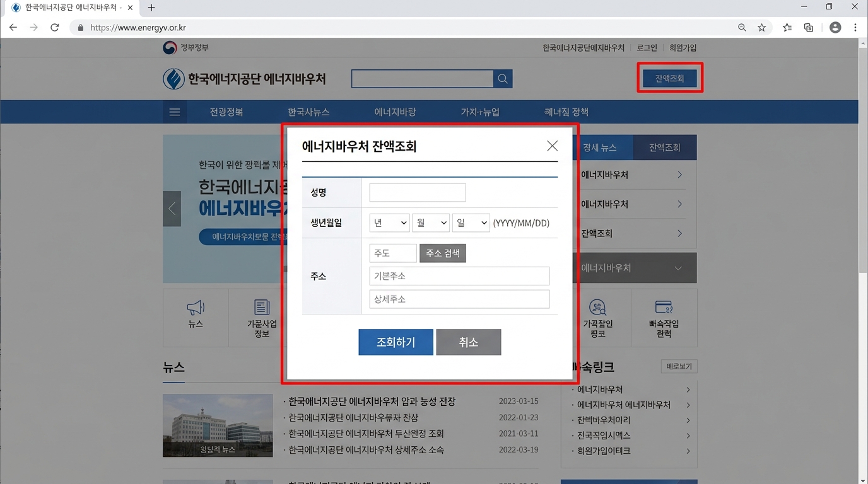Viewport: 868px width, 484px height.
Task: Click the browser Forward arrow
Action: point(34,28)
